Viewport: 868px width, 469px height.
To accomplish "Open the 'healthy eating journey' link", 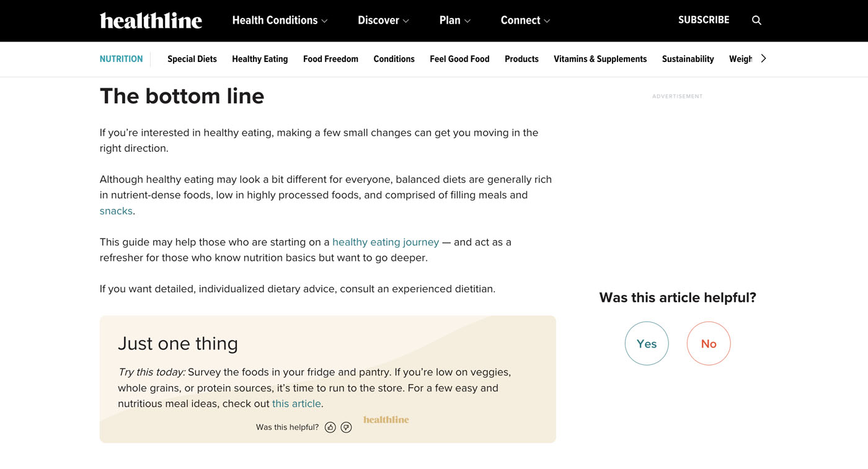I will click(x=385, y=242).
